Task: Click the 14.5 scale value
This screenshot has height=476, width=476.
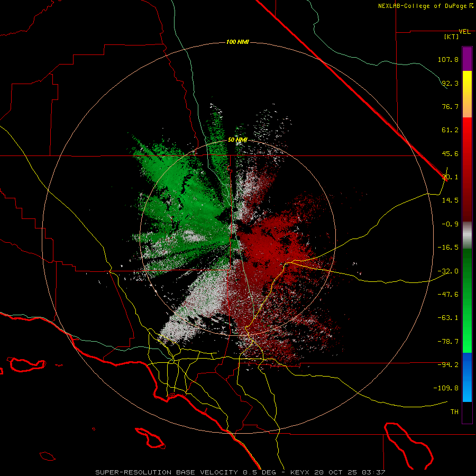Action: 450,200
